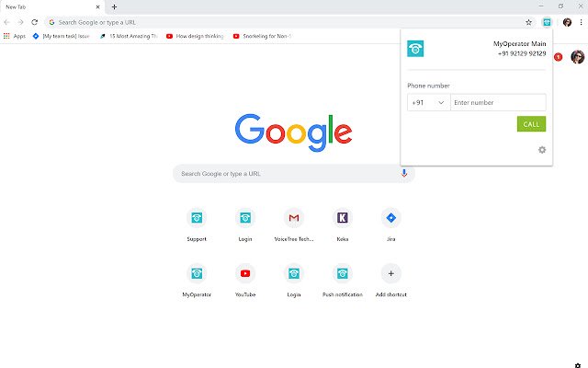Open the Push notification shortcut tile

click(343, 280)
